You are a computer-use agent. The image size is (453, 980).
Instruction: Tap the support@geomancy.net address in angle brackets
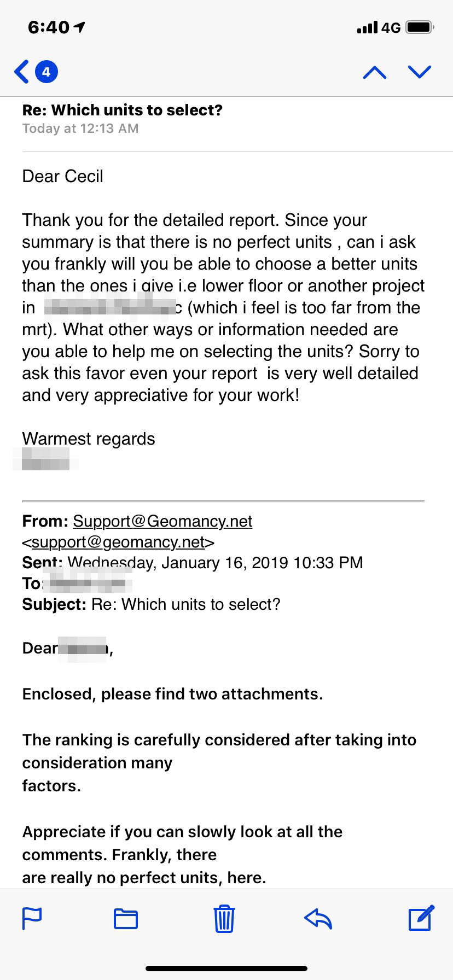(118, 542)
